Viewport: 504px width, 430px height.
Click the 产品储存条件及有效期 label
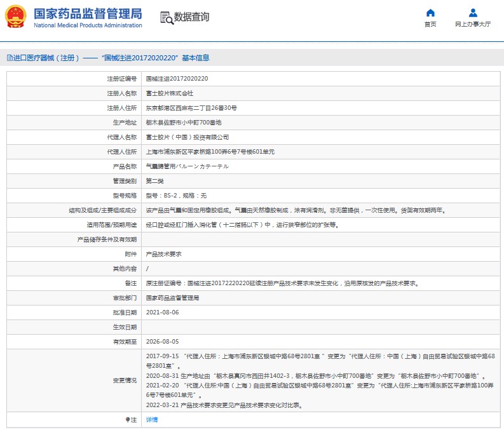107,239
